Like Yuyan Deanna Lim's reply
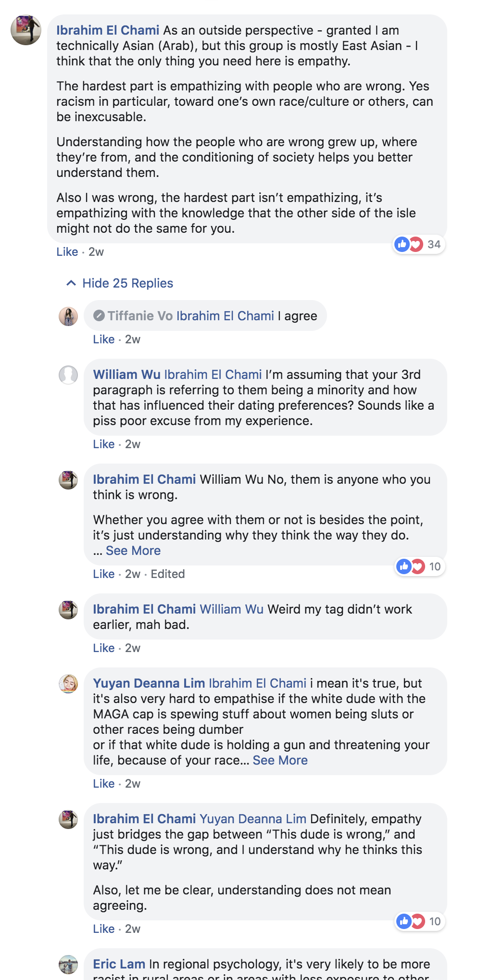The height and width of the screenshot is (980, 479). pyautogui.click(x=104, y=784)
